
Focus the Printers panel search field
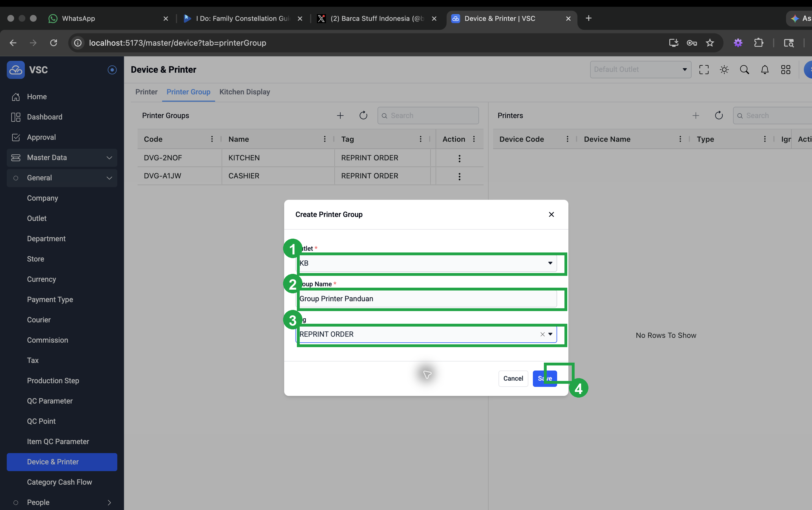pos(772,116)
